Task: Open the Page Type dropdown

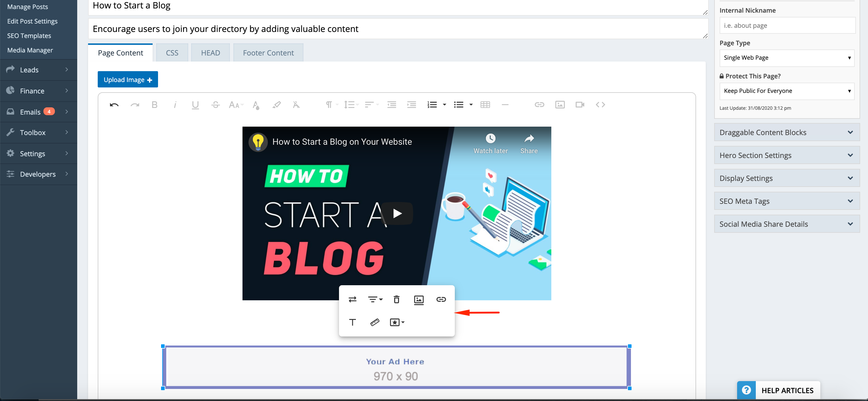Action: point(787,58)
